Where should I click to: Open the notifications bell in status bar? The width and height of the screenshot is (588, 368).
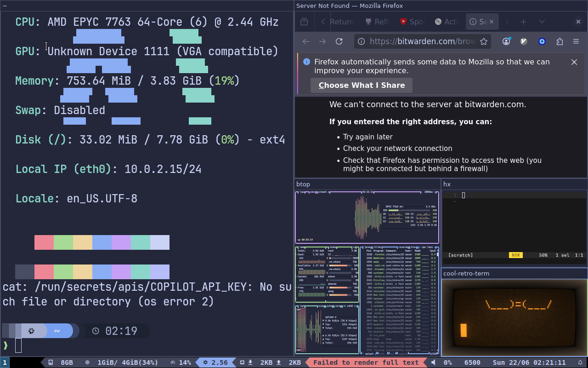(580, 362)
